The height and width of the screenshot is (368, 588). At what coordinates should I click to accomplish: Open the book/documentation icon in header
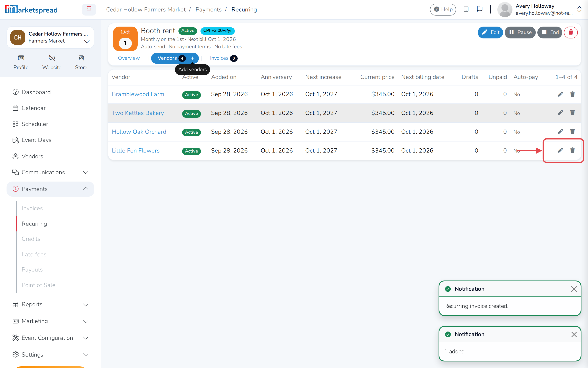click(x=466, y=9)
